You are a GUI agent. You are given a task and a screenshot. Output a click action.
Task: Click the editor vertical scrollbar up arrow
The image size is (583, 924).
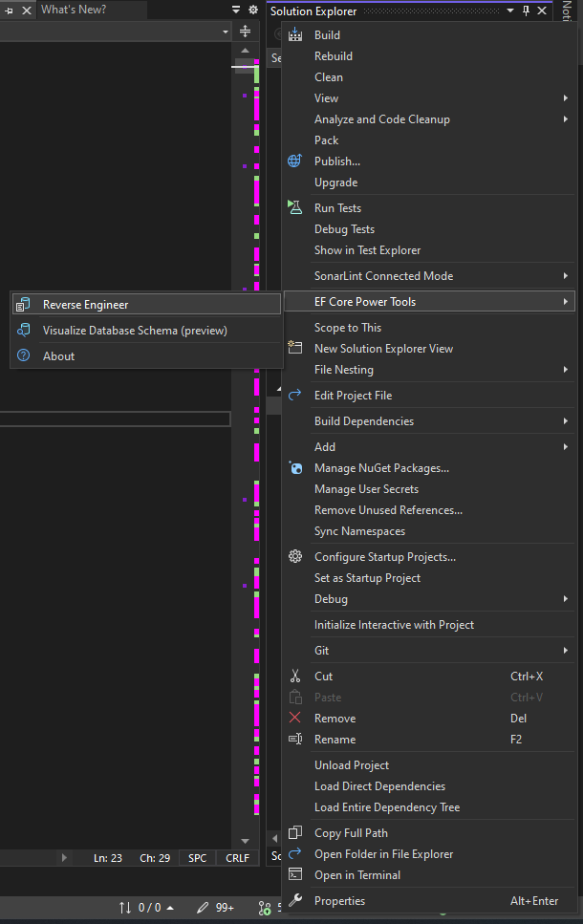coord(245,50)
